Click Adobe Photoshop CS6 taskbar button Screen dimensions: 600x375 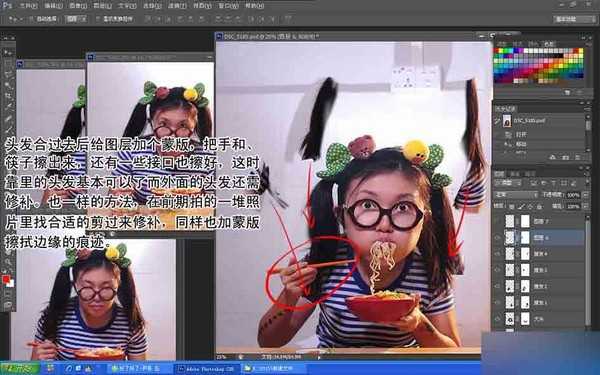point(207,369)
